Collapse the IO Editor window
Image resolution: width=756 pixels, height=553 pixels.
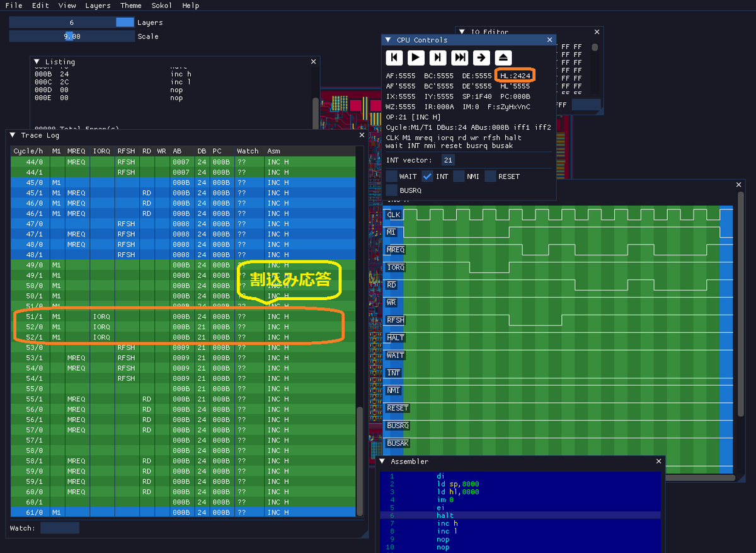(x=462, y=32)
